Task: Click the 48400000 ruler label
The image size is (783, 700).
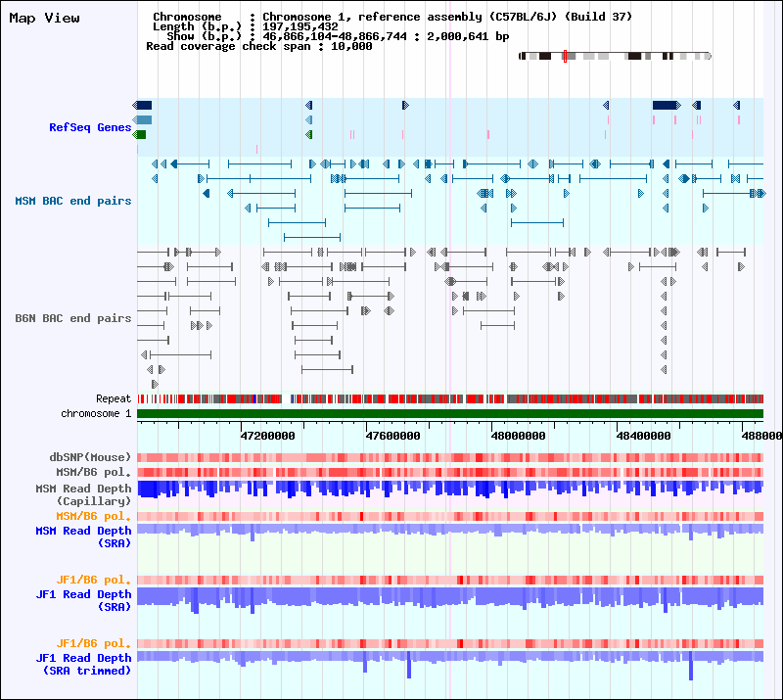Action: (x=644, y=436)
